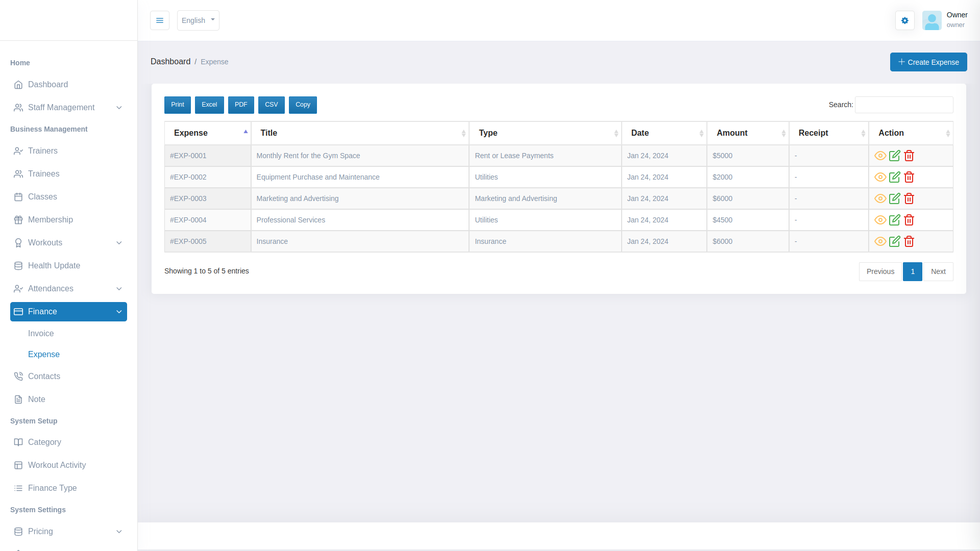Go to page 1 in pagination
This screenshot has width=980, height=551.
tap(912, 271)
